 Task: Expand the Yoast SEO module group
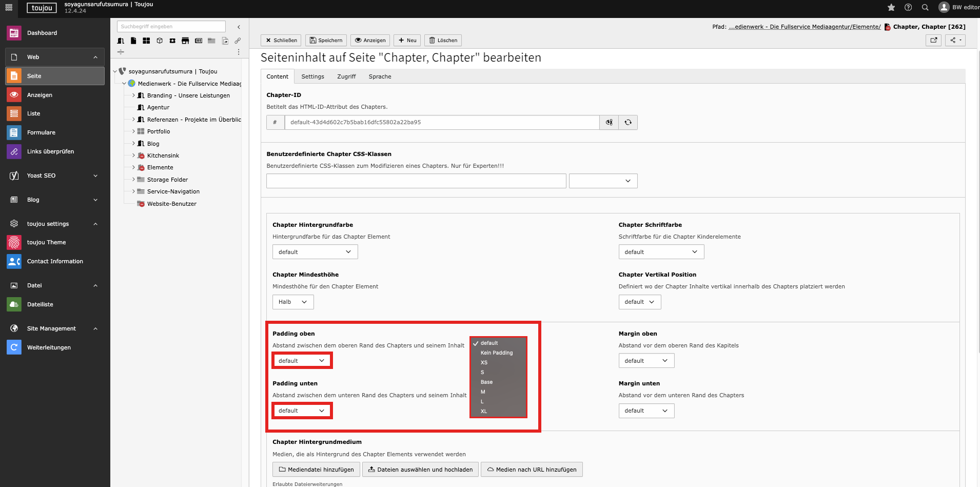95,176
